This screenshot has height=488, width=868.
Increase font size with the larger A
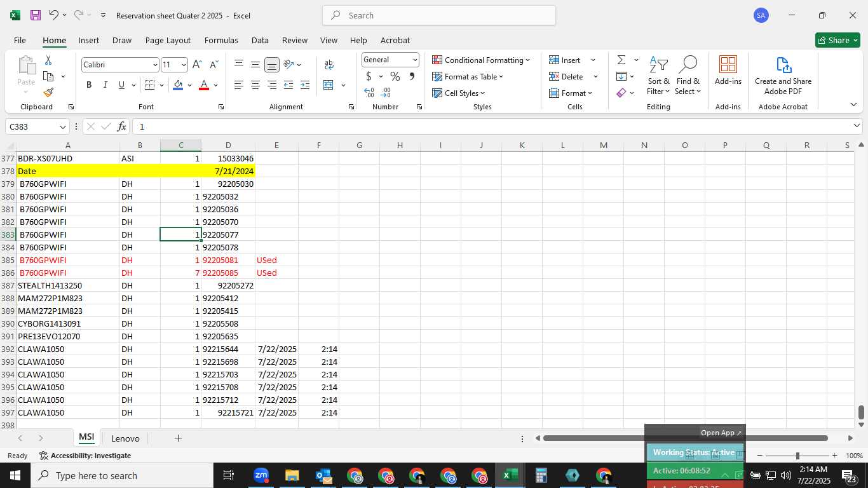click(197, 64)
